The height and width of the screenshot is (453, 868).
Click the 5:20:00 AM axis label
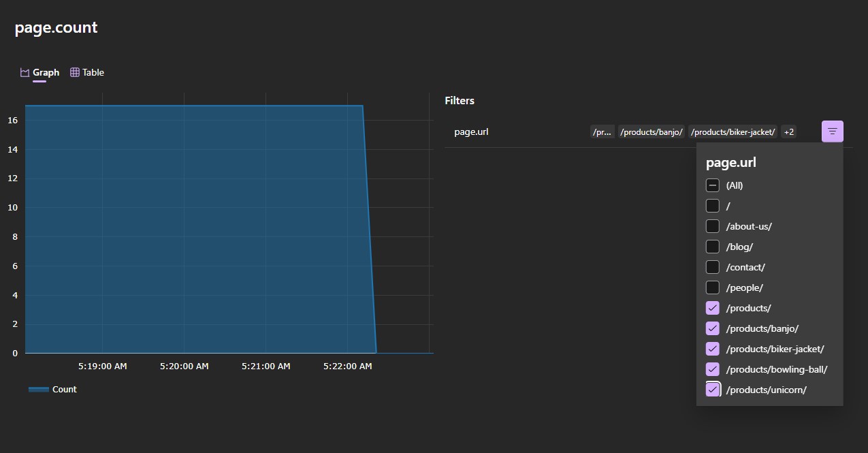pyautogui.click(x=184, y=366)
